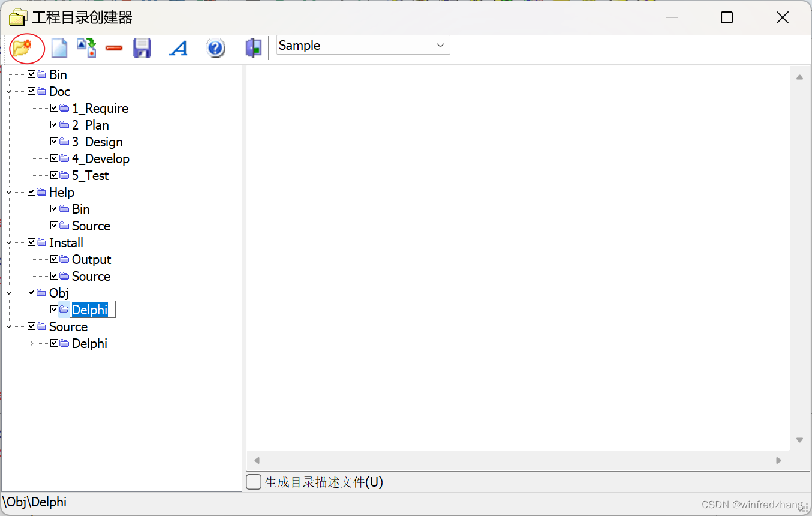The image size is (812, 516).
Task: Click the folder icon beside Install
Action: point(41,242)
